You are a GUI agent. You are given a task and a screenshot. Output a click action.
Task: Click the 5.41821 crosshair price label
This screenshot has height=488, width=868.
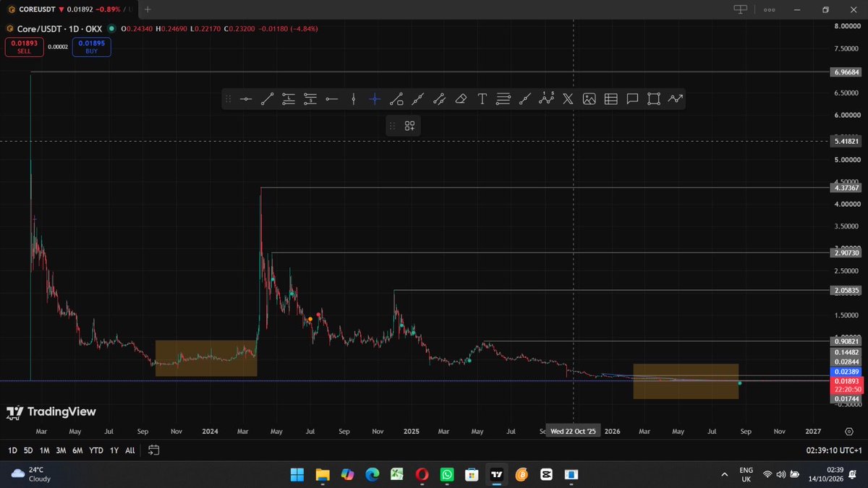846,142
